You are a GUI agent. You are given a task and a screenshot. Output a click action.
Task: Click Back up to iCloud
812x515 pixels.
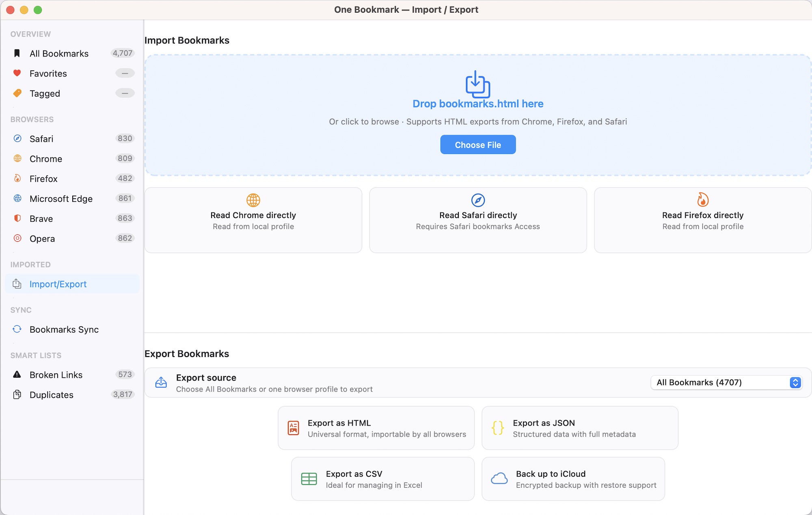pos(573,479)
